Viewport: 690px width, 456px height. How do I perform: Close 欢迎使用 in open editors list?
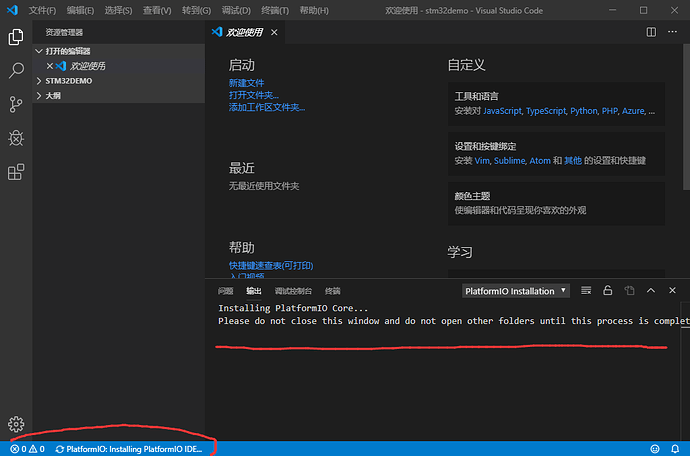click(x=50, y=66)
